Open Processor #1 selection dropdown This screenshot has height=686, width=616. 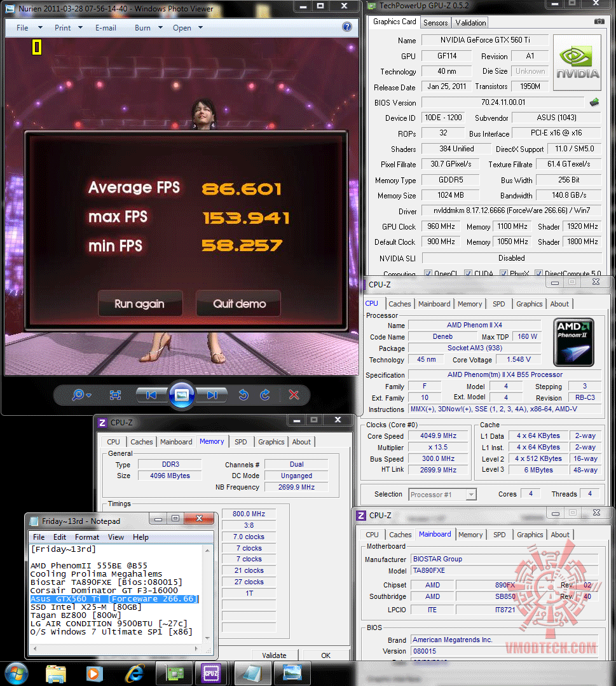pyautogui.click(x=442, y=495)
